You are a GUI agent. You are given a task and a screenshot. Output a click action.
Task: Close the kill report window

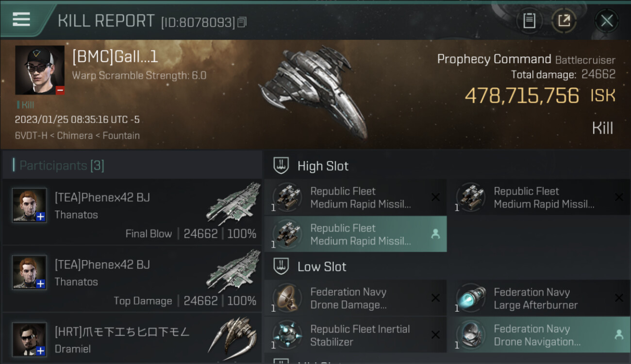606,21
